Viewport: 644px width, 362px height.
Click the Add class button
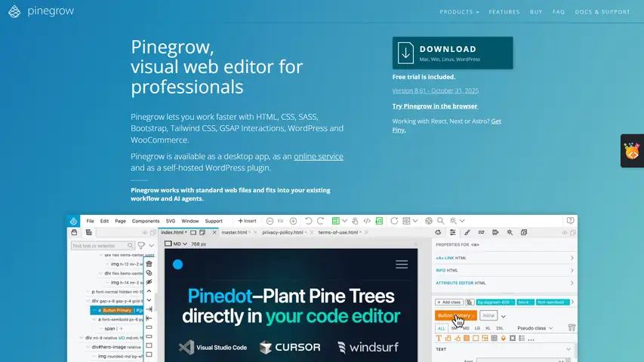tap(449, 302)
